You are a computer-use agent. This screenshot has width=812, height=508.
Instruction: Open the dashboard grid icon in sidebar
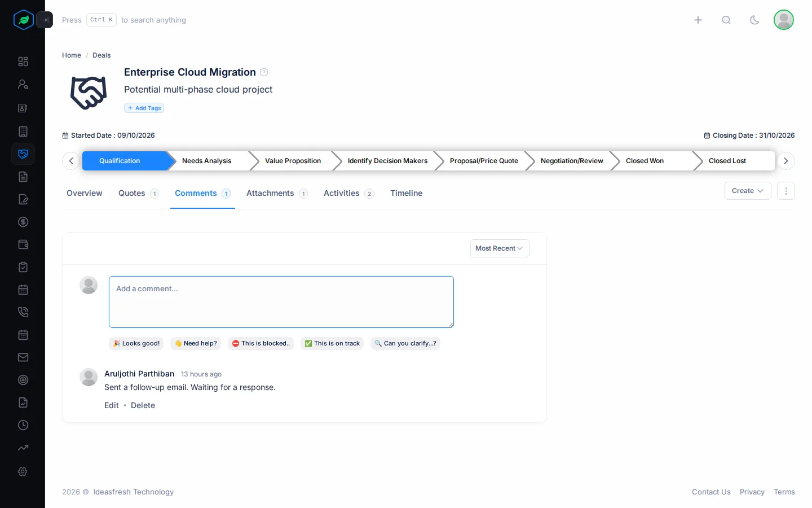[x=23, y=62]
